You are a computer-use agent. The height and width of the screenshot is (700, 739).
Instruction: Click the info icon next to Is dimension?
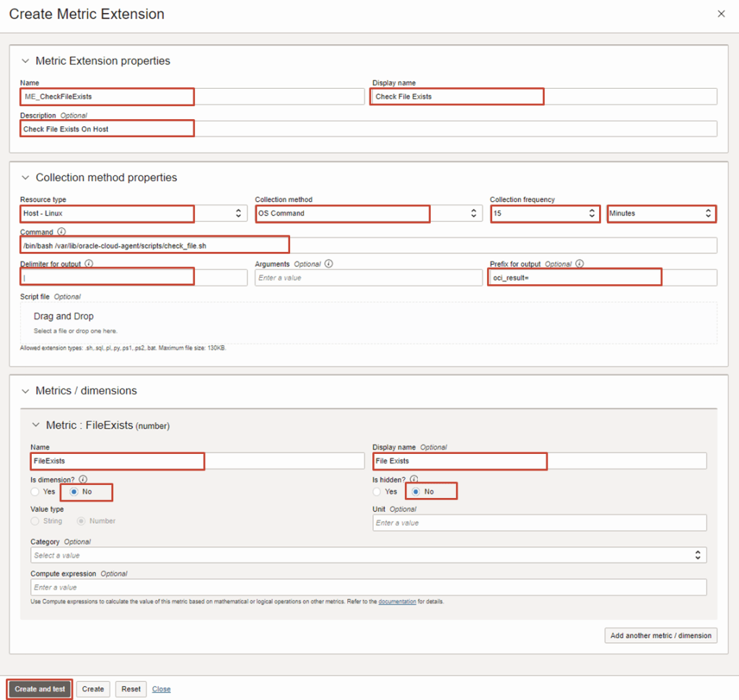tap(83, 479)
